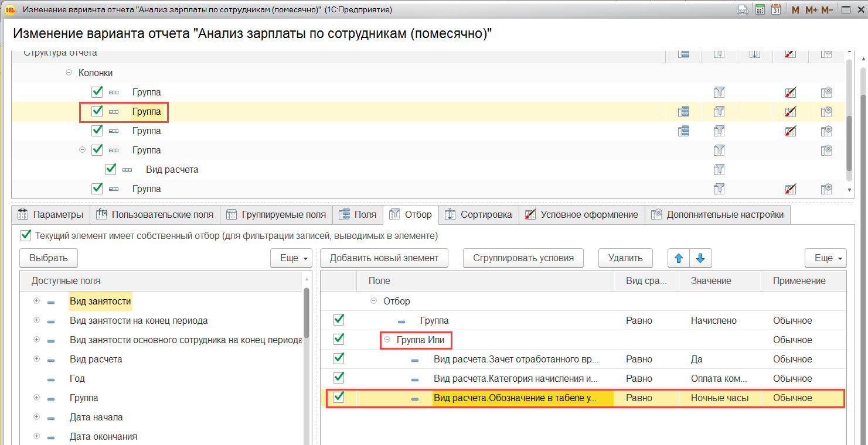Collapse the Колонки node
868x445 pixels.
pyautogui.click(x=69, y=73)
